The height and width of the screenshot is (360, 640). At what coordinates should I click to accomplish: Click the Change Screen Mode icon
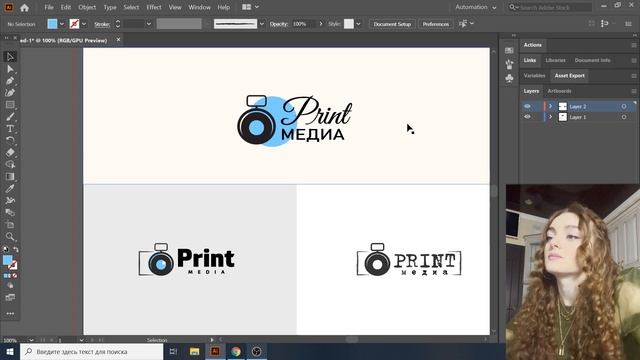[10, 298]
